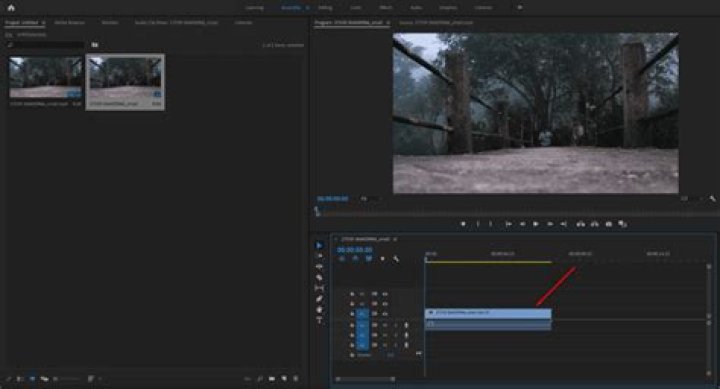Open Program monitor wrench settings
The height and width of the screenshot is (389, 720).
click(712, 199)
